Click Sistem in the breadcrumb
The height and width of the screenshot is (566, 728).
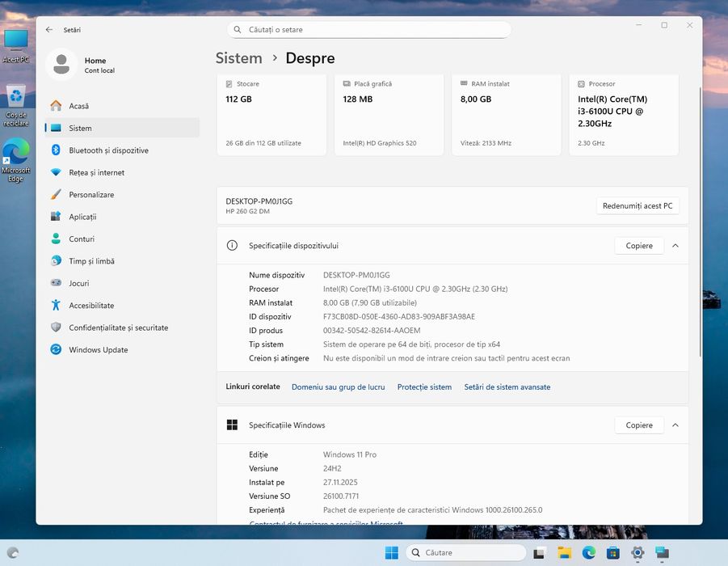point(238,58)
